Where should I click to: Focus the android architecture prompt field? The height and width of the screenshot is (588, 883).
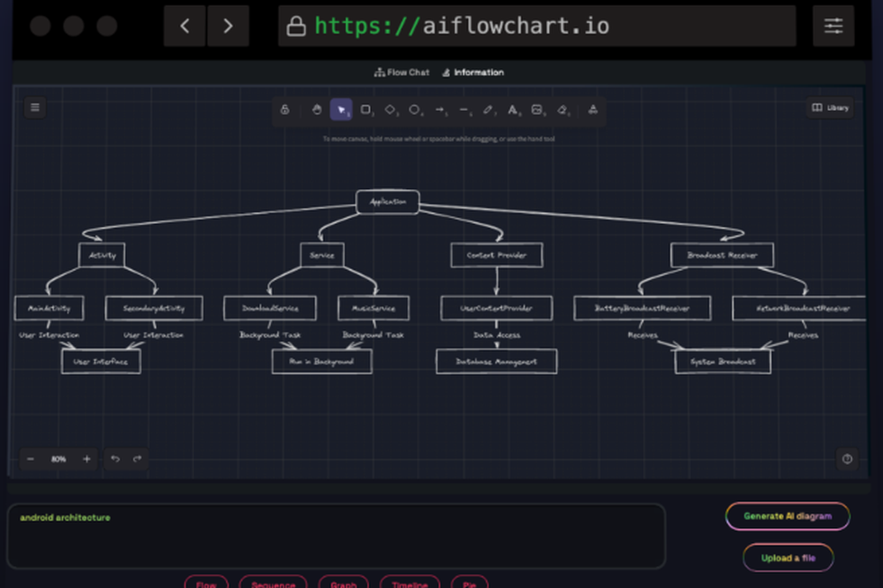(x=336, y=536)
